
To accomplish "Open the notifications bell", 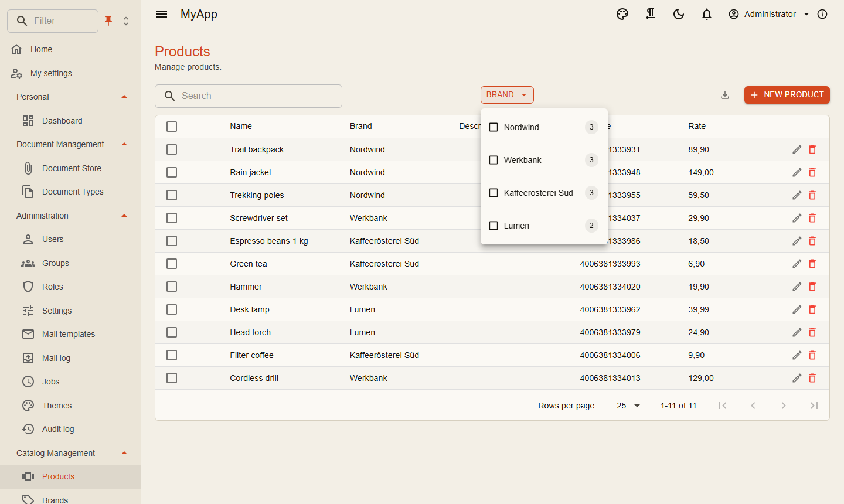I will coord(707,14).
